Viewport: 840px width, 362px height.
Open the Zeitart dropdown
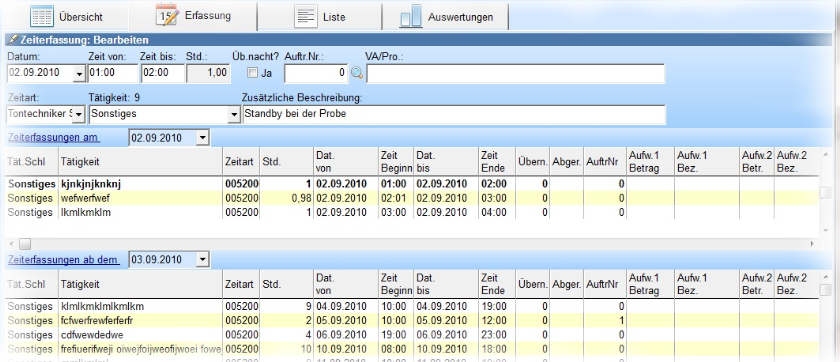click(79, 114)
